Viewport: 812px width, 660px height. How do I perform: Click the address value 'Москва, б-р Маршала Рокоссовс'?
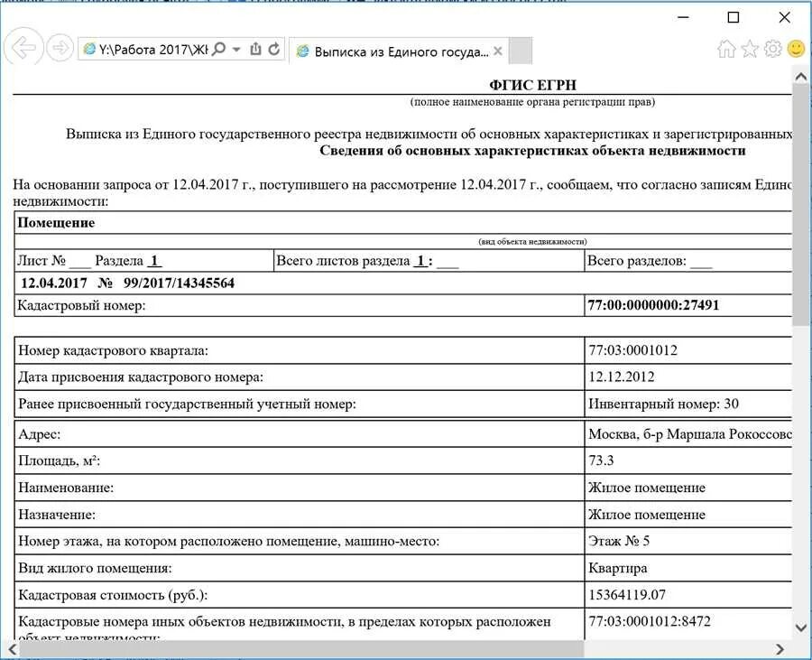(690, 434)
